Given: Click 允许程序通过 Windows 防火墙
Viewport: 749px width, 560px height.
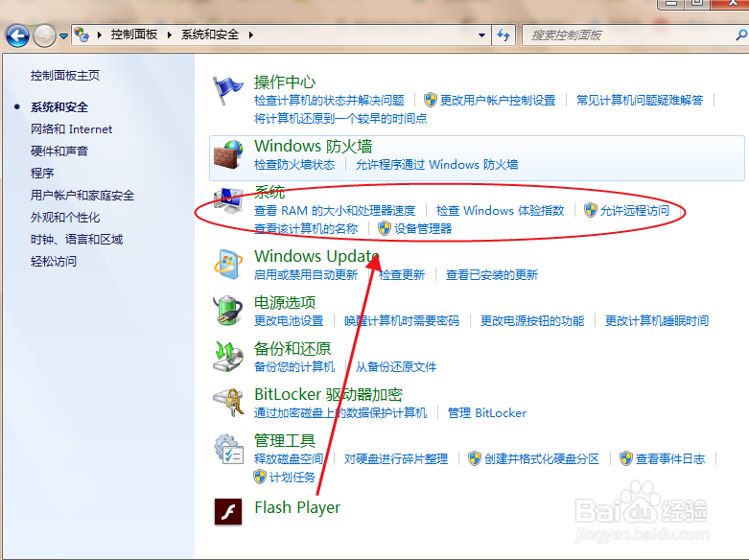Looking at the screenshot, I should pyautogui.click(x=436, y=165).
